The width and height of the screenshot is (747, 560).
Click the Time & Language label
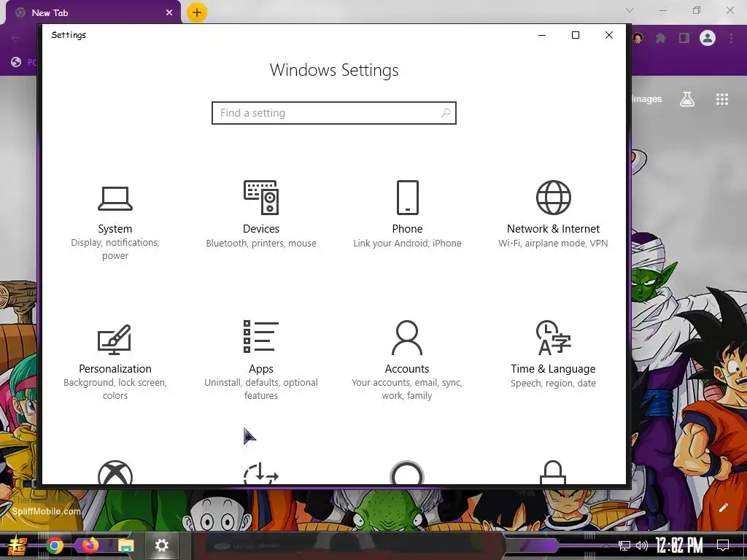(x=553, y=369)
